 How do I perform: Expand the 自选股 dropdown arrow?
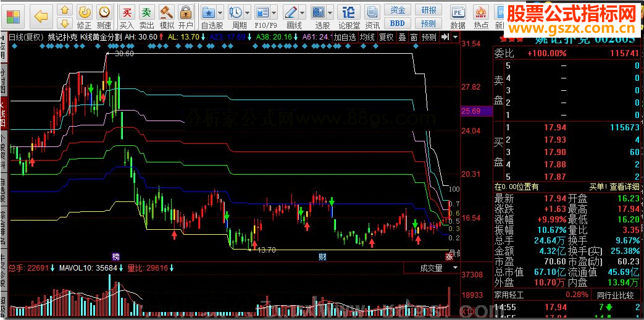pos(220,12)
